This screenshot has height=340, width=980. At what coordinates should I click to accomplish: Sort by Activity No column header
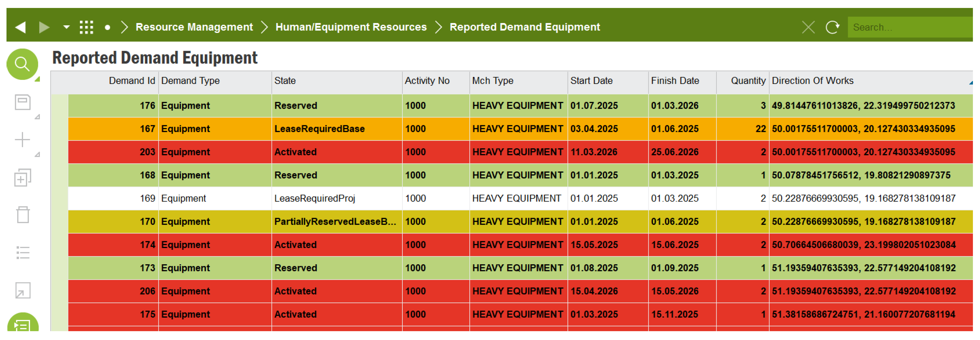click(x=436, y=81)
